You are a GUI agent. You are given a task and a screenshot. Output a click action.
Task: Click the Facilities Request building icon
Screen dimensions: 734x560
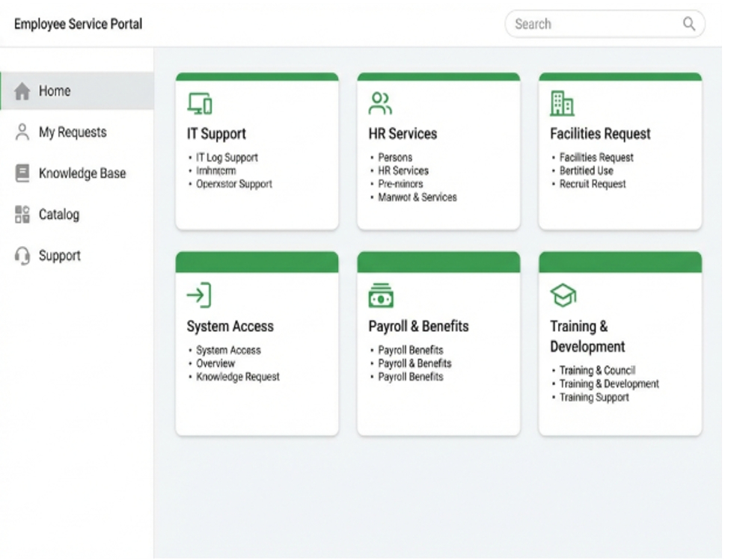point(562,104)
